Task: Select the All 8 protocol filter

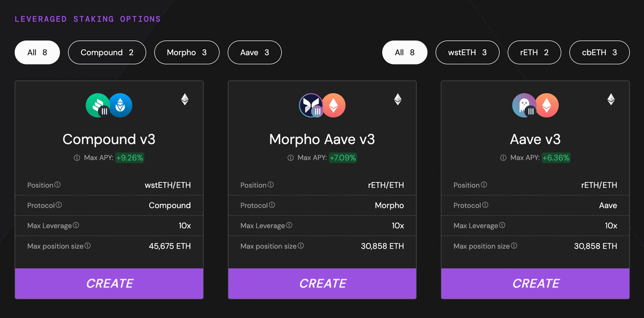Action: 37,53
